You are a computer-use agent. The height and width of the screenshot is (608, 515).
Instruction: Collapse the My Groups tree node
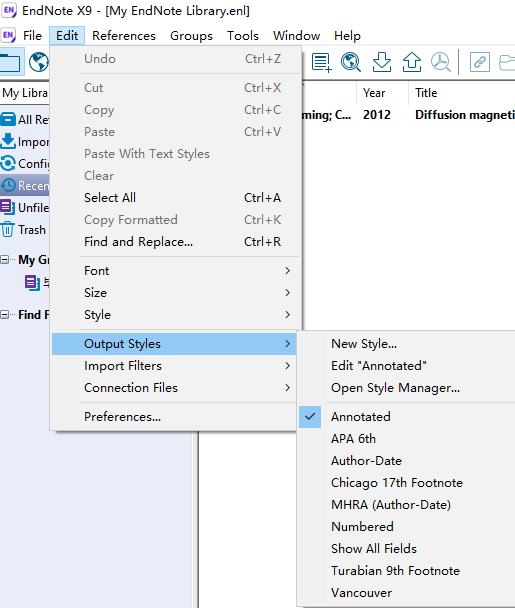point(4,259)
